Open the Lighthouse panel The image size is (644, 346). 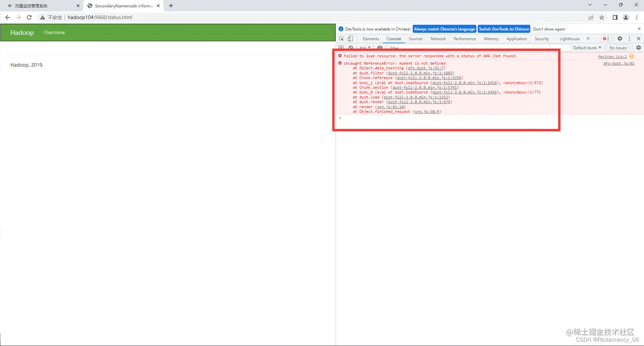click(569, 39)
